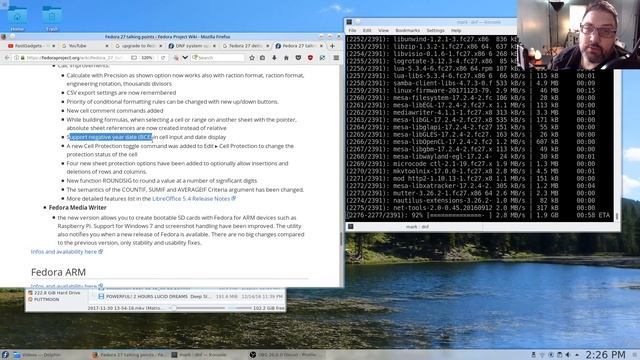640x360 pixels.
Task: Open Firefox downloads arrow
Action: 274,58
